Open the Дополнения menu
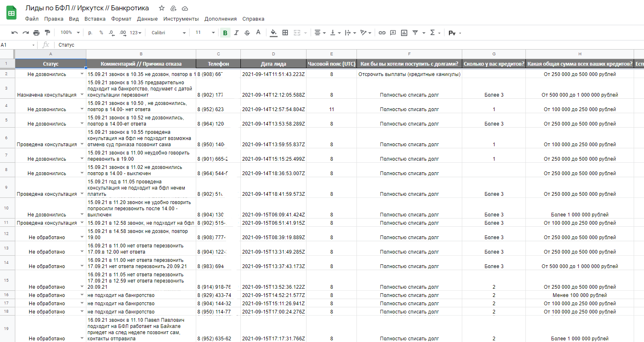The width and height of the screenshot is (644, 342). coord(221,19)
